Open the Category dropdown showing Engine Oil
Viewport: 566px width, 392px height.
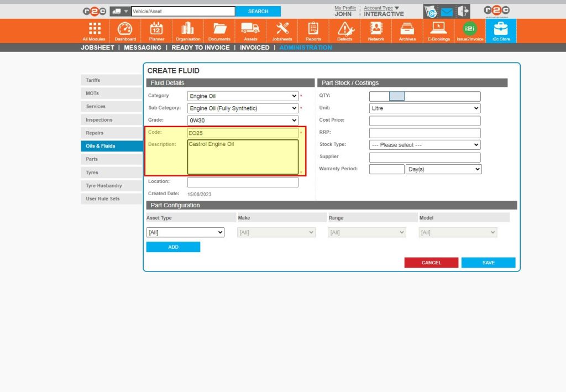243,96
